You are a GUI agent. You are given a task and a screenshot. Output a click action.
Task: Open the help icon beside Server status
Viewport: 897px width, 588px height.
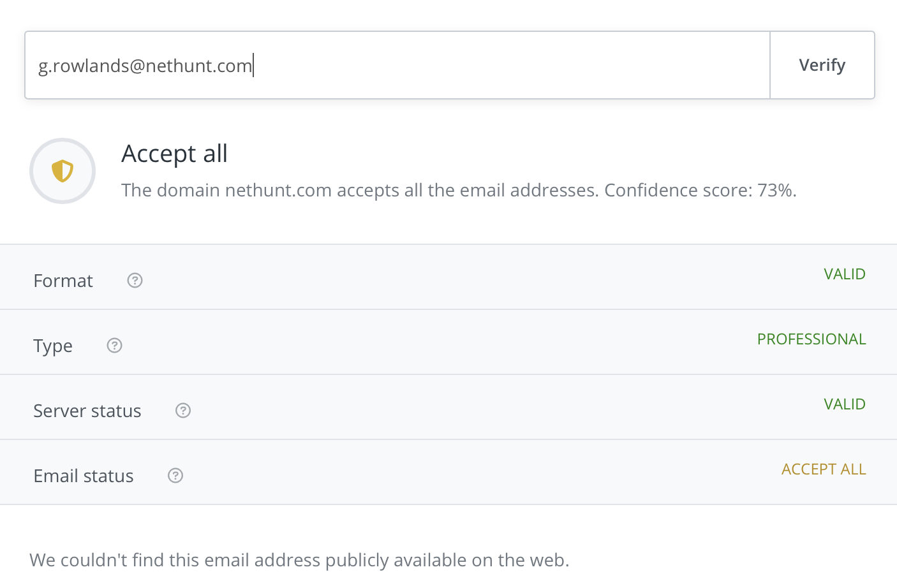click(183, 411)
